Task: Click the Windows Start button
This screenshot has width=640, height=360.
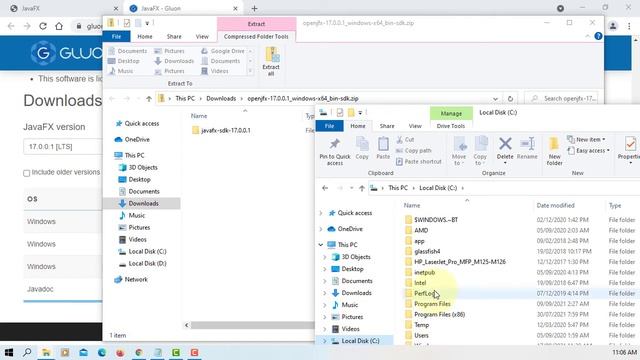Action: (x=9, y=352)
